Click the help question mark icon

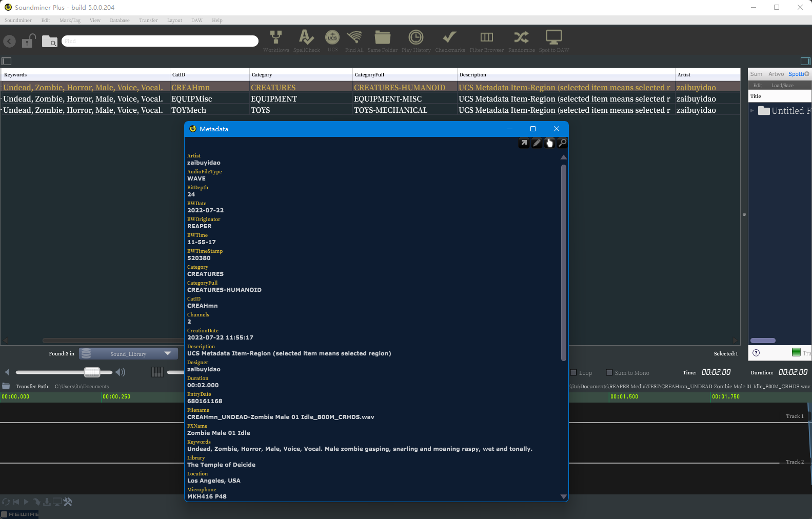click(x=756, y=352)
